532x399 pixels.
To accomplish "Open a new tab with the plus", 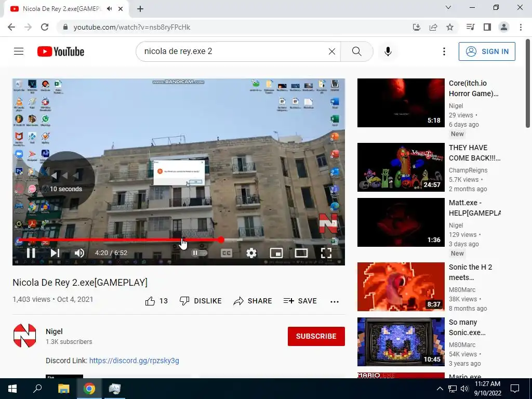I will click(140, 9).
